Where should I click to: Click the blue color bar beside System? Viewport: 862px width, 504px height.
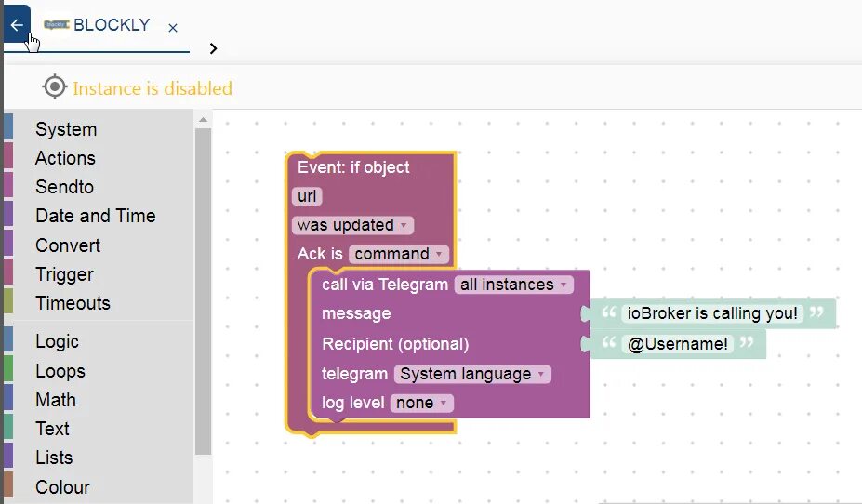[x=8, y=126]
